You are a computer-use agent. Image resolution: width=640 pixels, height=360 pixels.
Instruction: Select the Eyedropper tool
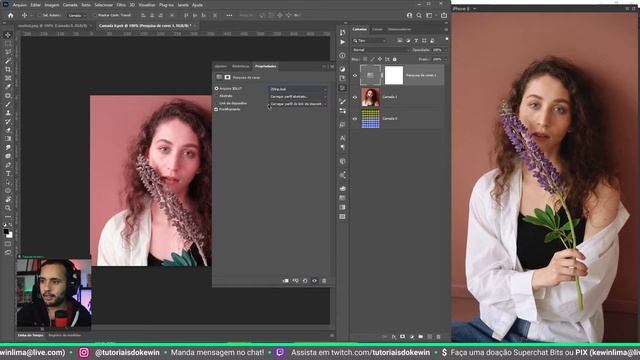click(8, 87)
